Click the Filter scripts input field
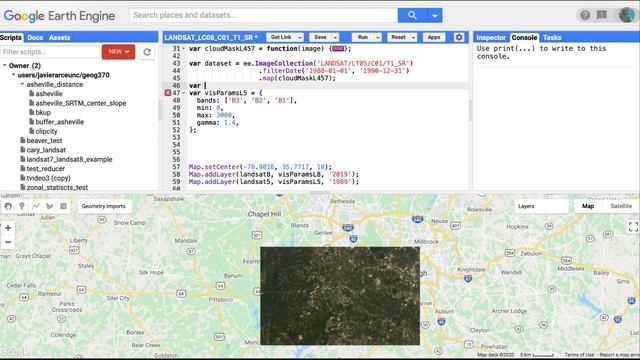Image resolution: width=640 pixels, height=360 pixels. 50,52
